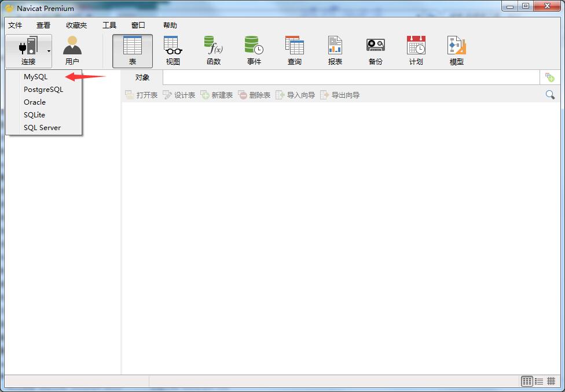Viewport: 565px width, 392px height.
Task: Choose Oracle from the connection menu
Action: (44, 102)
